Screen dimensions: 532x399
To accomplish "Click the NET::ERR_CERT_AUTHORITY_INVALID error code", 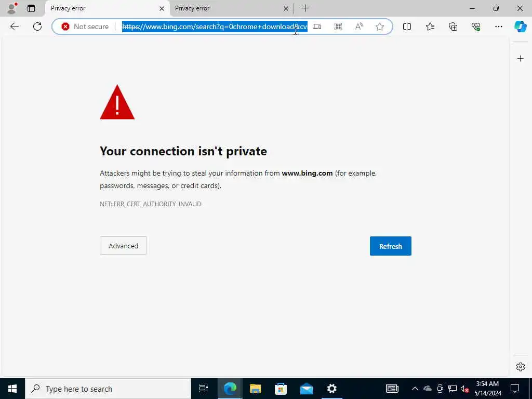I will click(150, 204).
